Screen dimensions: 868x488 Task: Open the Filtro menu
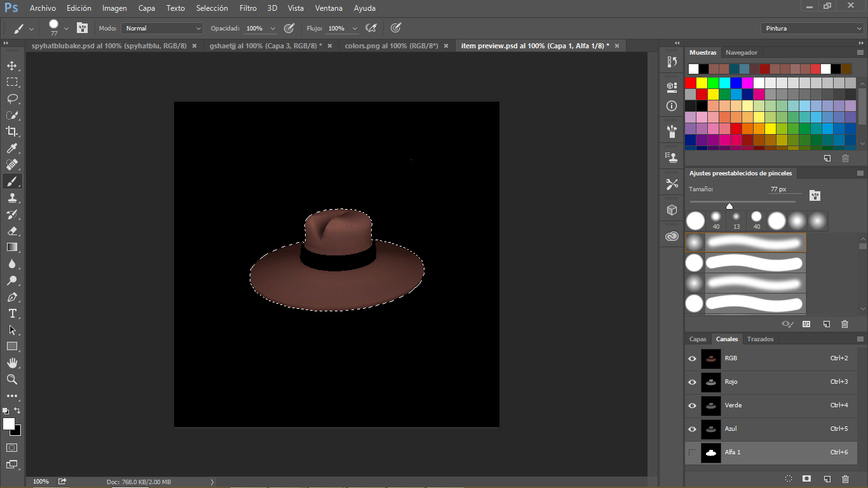[x=248, y=8]
